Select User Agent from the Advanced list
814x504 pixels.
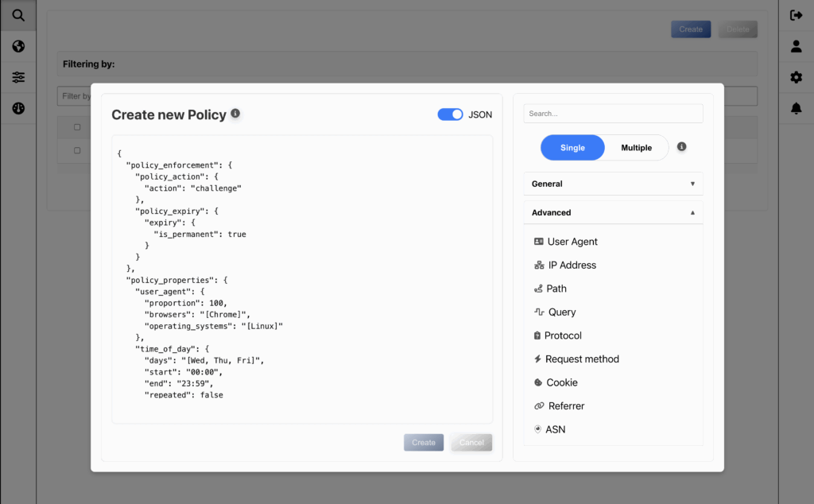tap(572, 242)
